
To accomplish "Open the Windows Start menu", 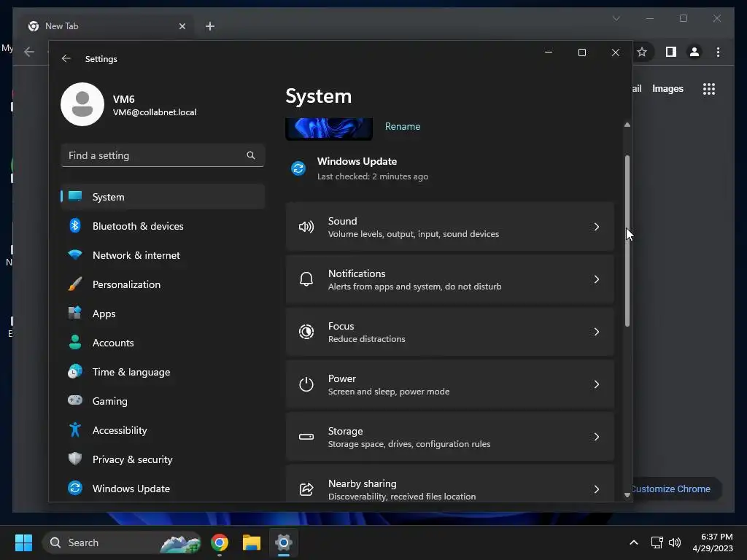I will 23,542.
